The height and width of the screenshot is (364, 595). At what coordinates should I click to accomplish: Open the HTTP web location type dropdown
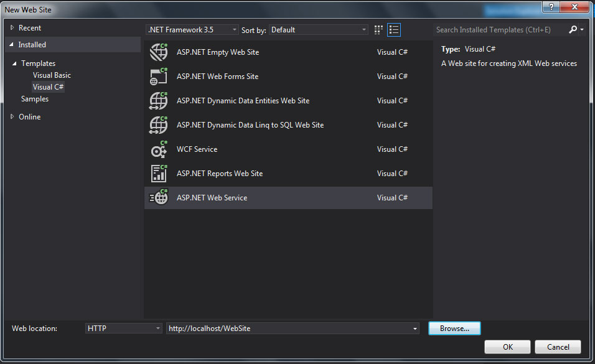(x=123, y=329)
